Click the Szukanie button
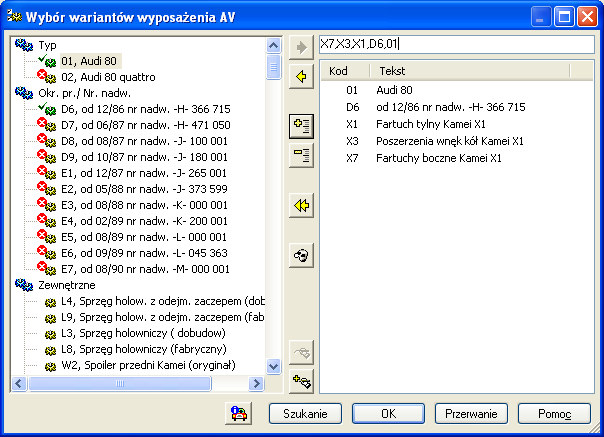 coord(305,413)
